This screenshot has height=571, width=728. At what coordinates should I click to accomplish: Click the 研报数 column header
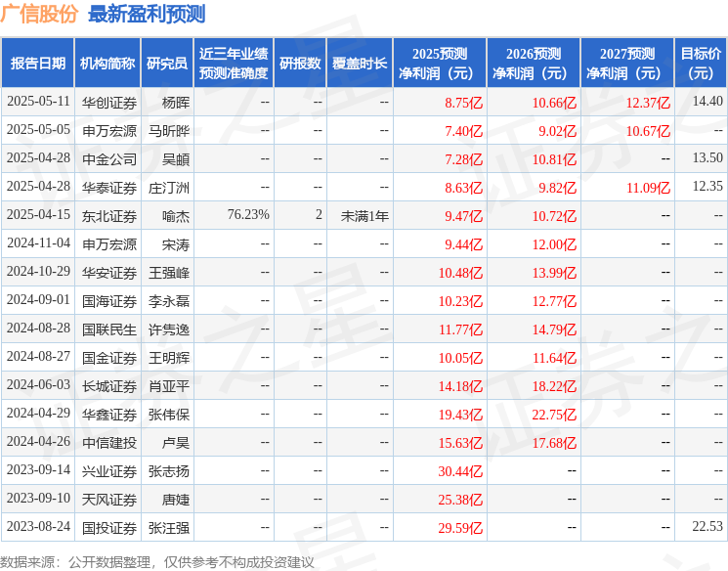[300, 64]
